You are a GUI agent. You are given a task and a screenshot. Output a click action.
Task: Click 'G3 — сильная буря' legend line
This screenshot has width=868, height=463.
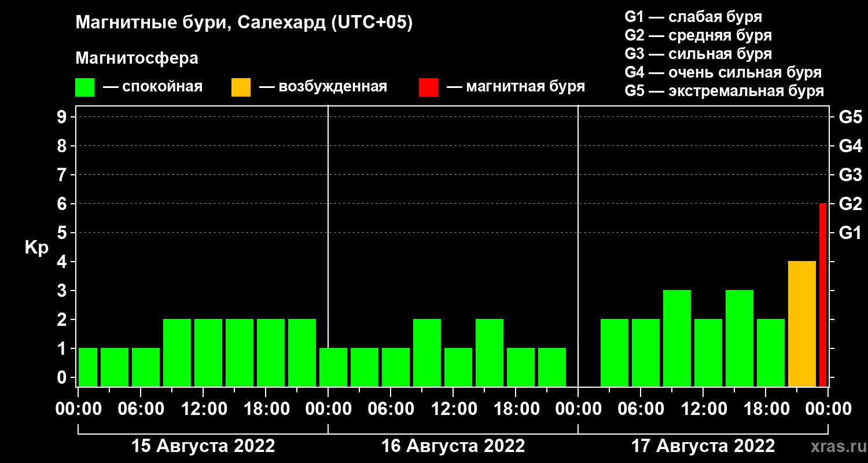click(698, 54)
